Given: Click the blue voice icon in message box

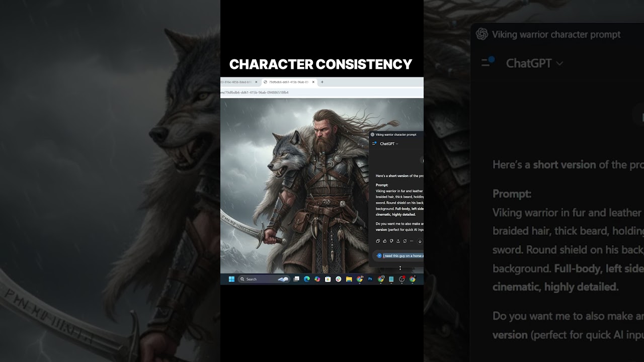Looking at the screenshot, I should tap(379, 255).
